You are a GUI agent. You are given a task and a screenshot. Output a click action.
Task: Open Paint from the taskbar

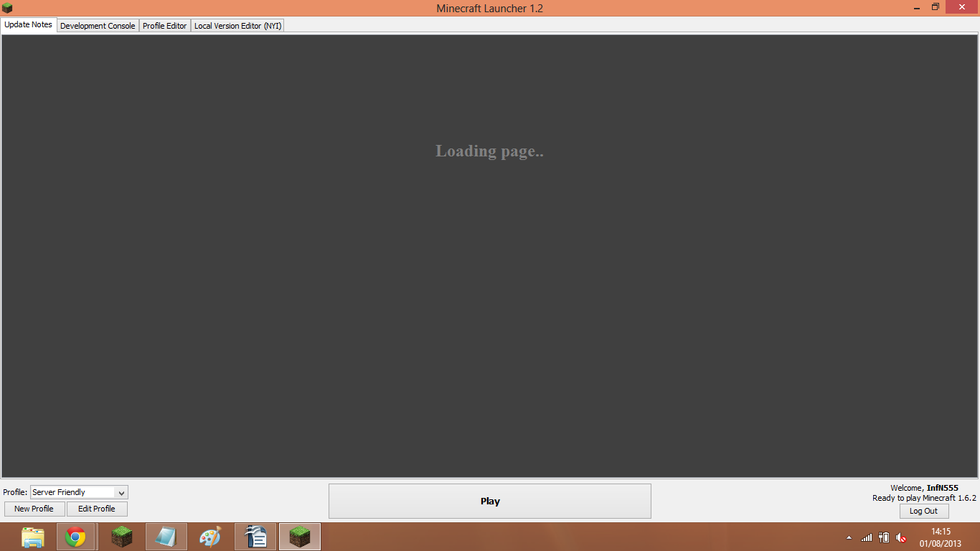tap(211, 537)
